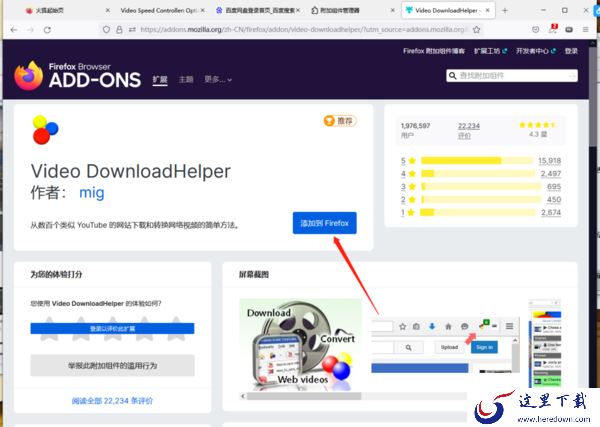Open the Download Convert Web videos screenshot
The width and height of the screenshot is (600, 427).
tap(300, 344)
